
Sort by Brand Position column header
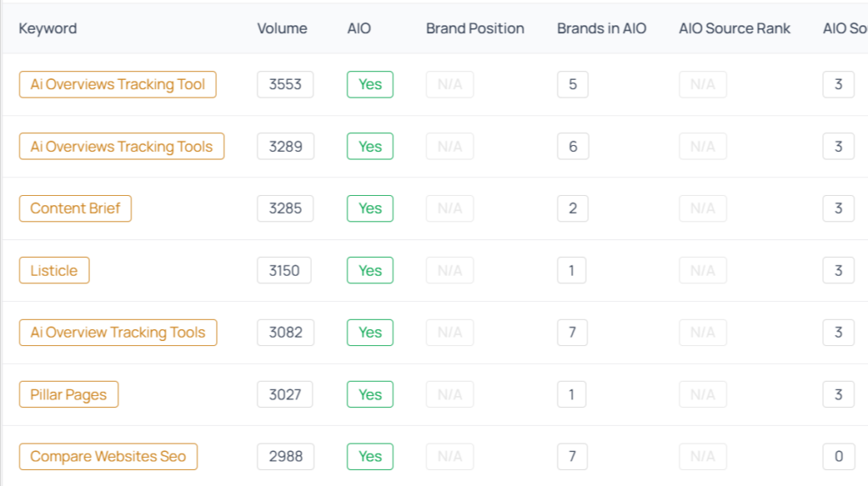click(x=475, y=28)
